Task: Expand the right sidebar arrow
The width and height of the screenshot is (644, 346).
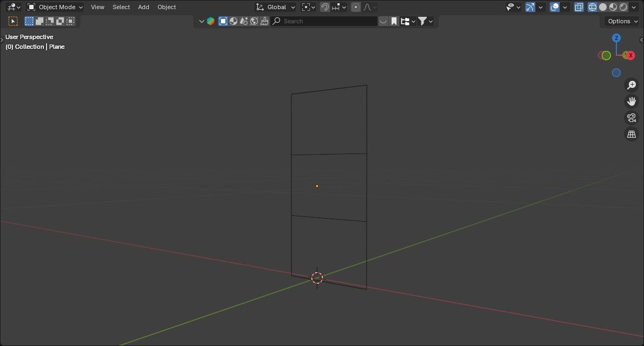Action: [x=641, y=40]
